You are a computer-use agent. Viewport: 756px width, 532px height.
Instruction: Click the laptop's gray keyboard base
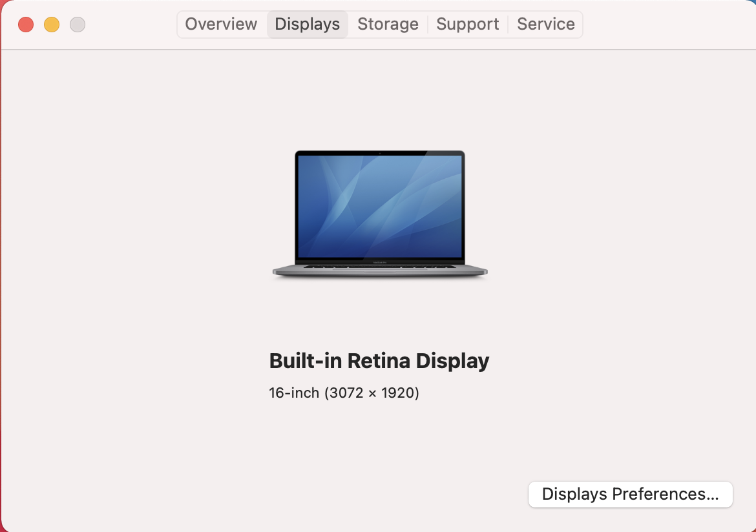click(380, 271)
